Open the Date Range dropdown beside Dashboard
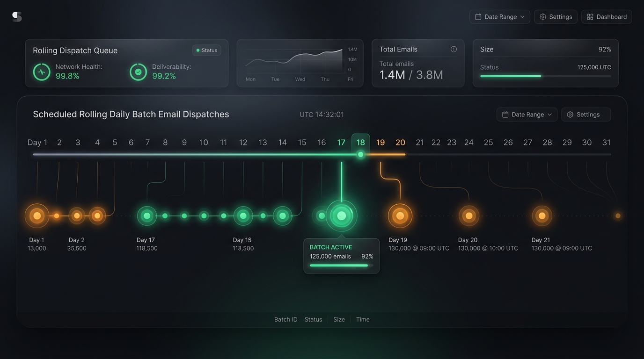This screenshot has width=644, height=359. 500,17
